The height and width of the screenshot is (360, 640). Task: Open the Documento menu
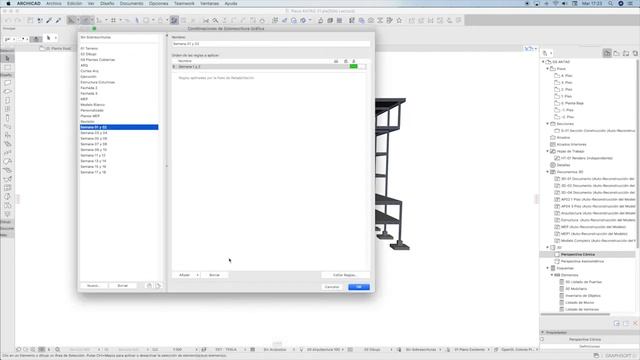[131, 3]
